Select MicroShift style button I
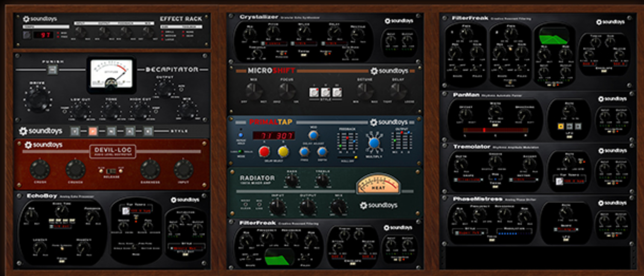Screen dimensions: 644x276 click(x=314, y=92)
